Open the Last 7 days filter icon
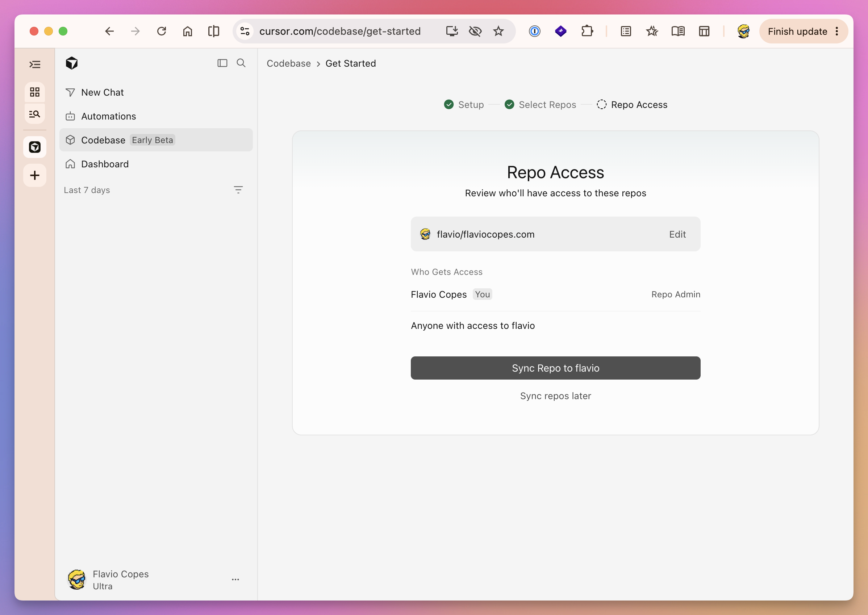 pyautogui.click(x=238, y=190)
